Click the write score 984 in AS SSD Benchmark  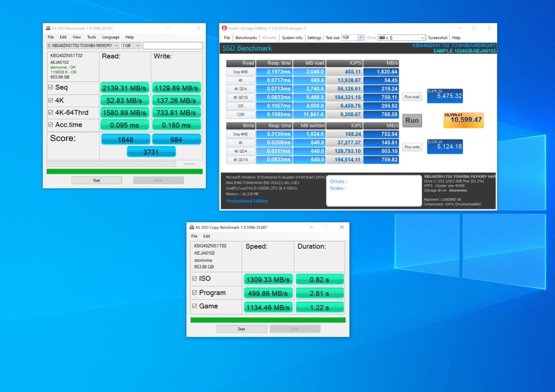(x=176, y=139)
